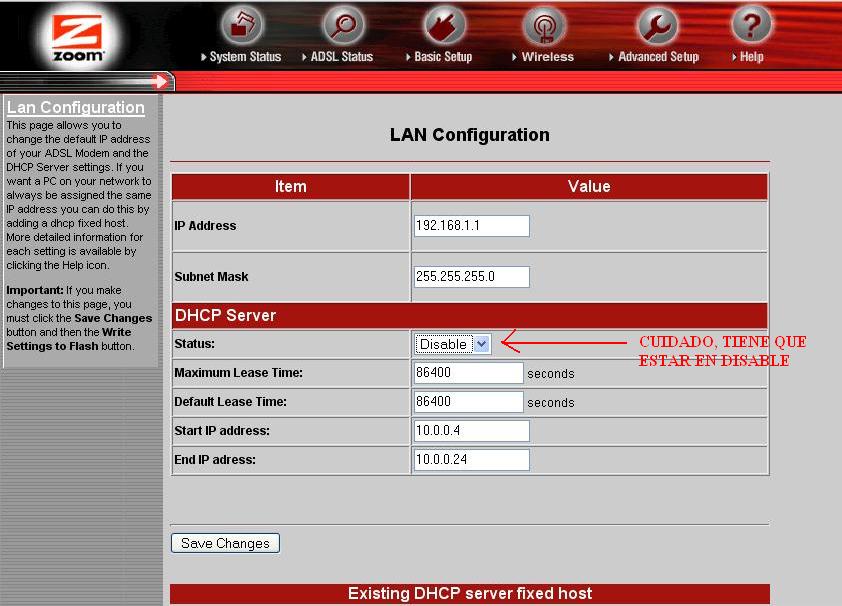Image resolution: width=842 pixels, height=606 pixels.
Task: Click the Subnet Mask input field
Action: point(471,276)
